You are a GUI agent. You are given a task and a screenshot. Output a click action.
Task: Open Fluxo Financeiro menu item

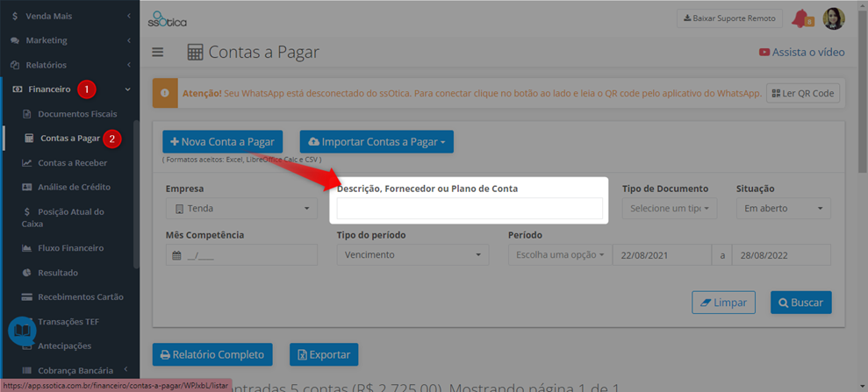[70, 248]
